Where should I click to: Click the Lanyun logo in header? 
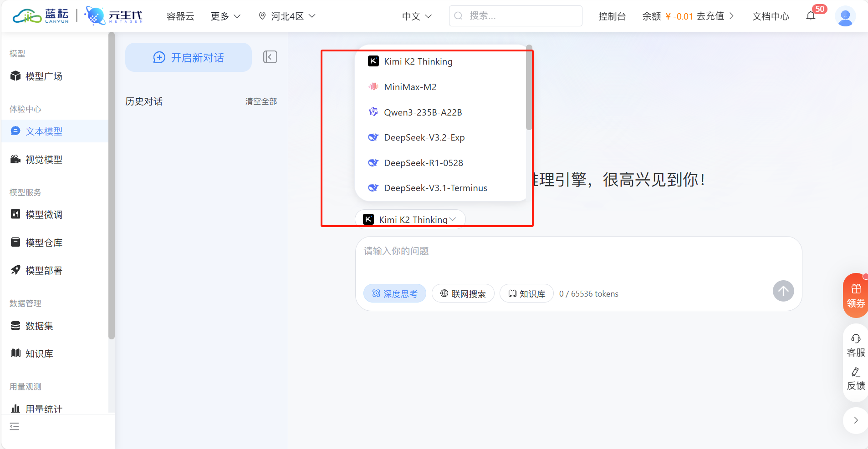tap(41, 16)
